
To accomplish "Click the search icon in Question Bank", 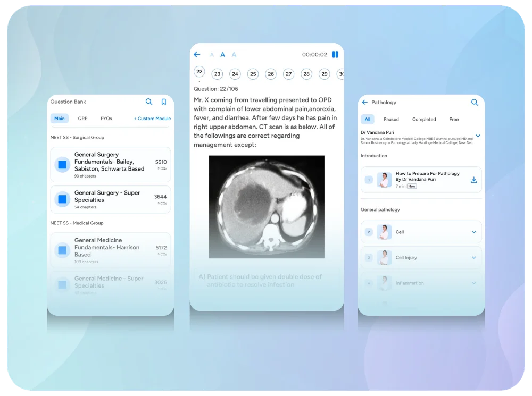I will tap(149, 102).
